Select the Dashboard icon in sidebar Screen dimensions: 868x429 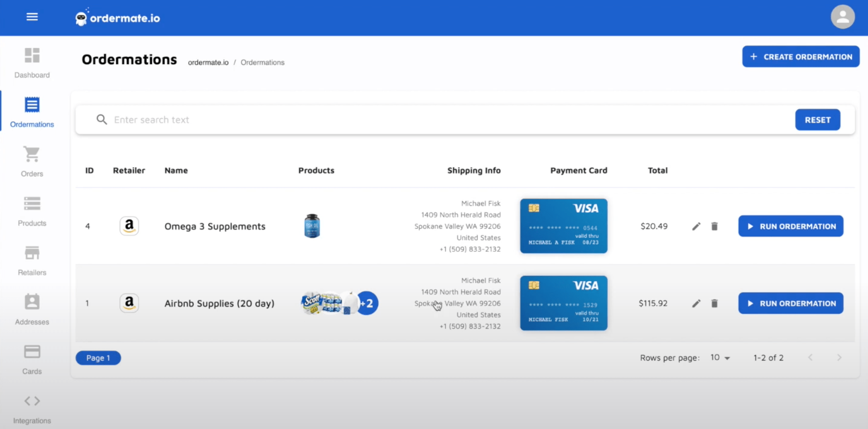click(32, 56)
